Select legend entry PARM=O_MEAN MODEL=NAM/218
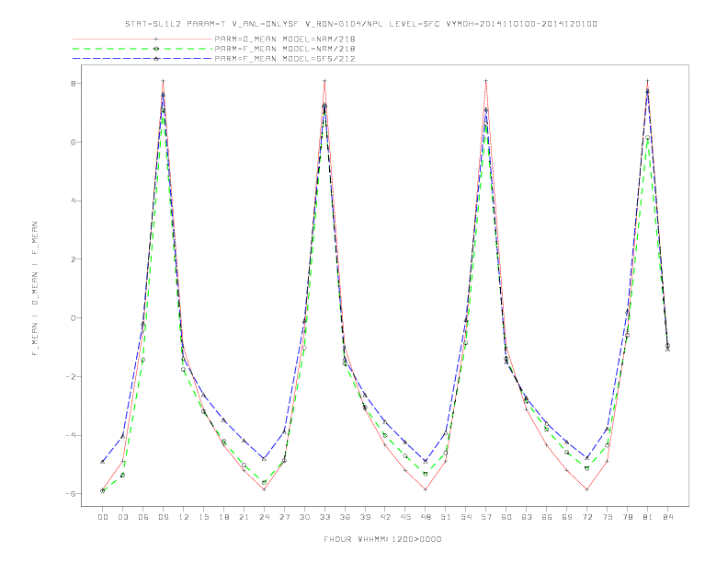728x563 pixels. coord(285,39)
